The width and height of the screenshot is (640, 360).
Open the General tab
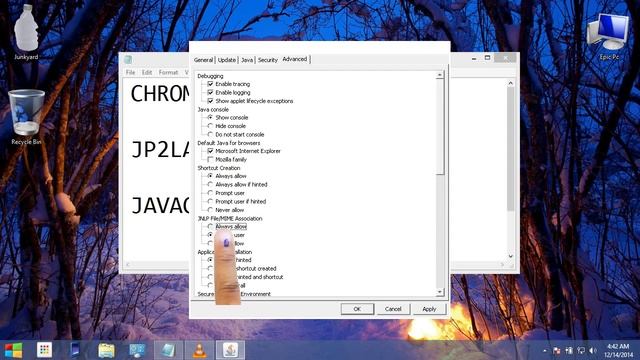coord(203,60)
